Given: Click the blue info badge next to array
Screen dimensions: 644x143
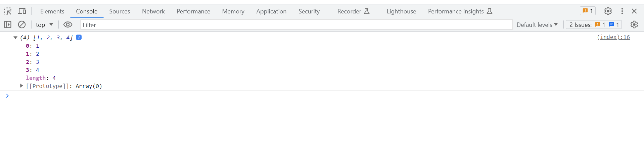Looking at the screenshot, I should (79, 37).
